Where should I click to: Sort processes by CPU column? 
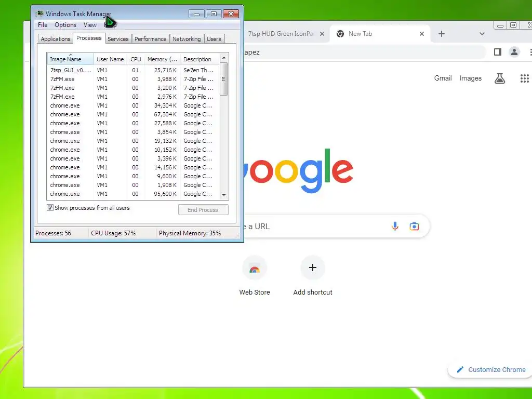[136, 59]
